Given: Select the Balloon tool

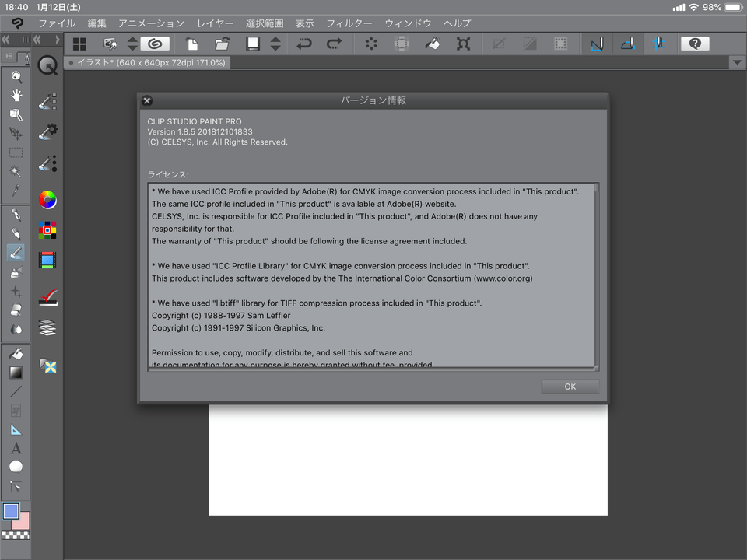Looking at the screenshot, I should pyautogui.click(x=16, y=467).
